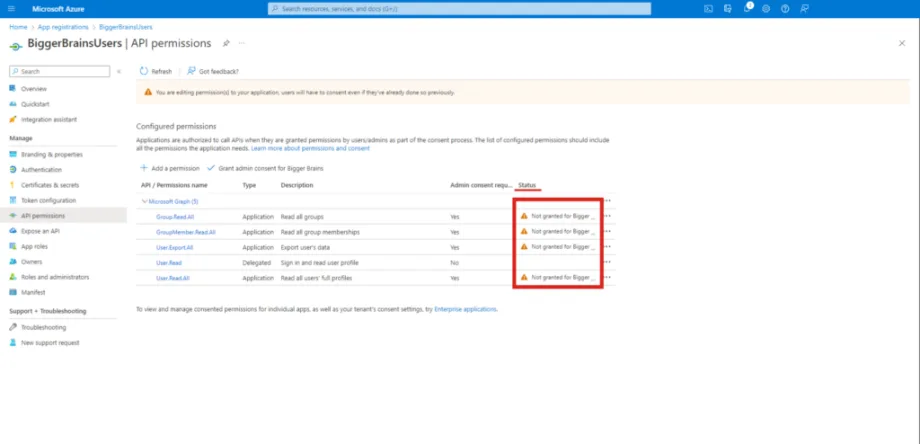Go to App registrations breadcrumb
This screenshot has width=920, height=444.
tap(63, 27)
